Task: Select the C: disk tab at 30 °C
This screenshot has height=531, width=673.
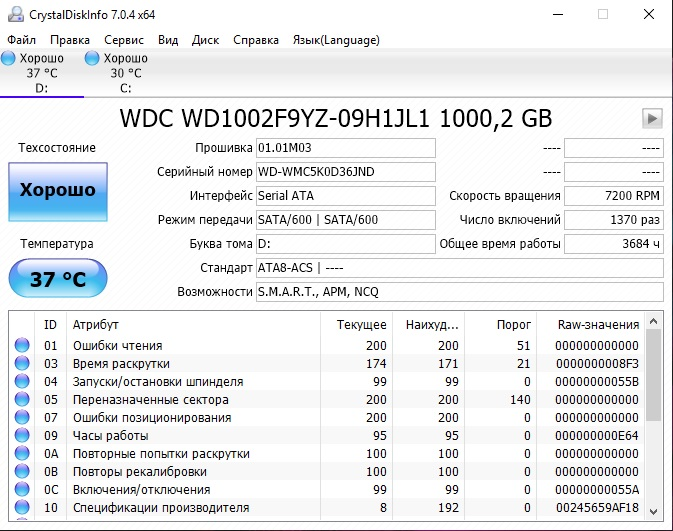Action: coord(126,73)
